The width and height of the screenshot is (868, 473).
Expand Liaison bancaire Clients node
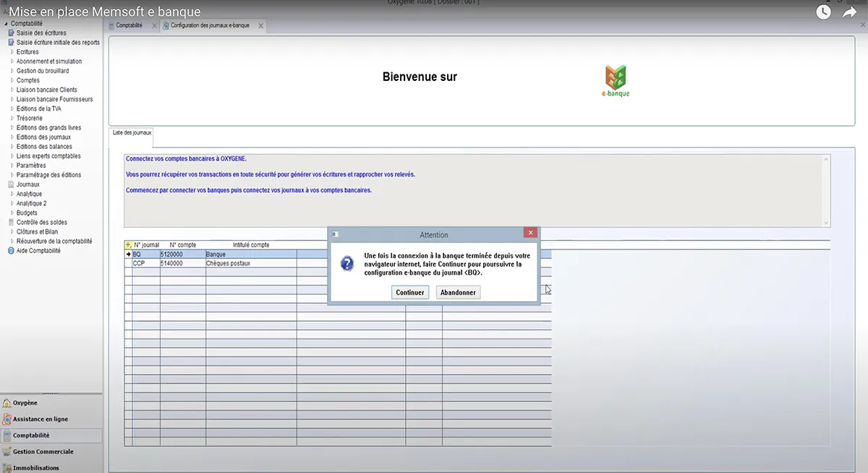(x=12, y=90)
